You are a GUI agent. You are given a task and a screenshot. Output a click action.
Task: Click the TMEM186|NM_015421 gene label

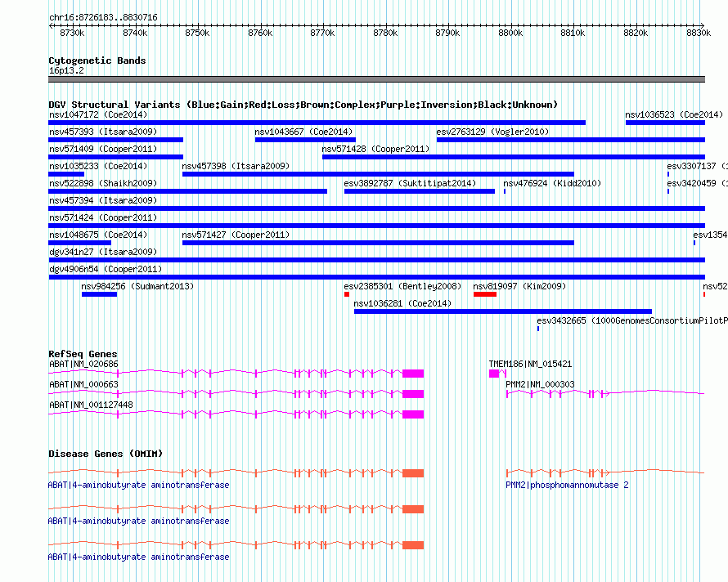click(x=530, y=365)
